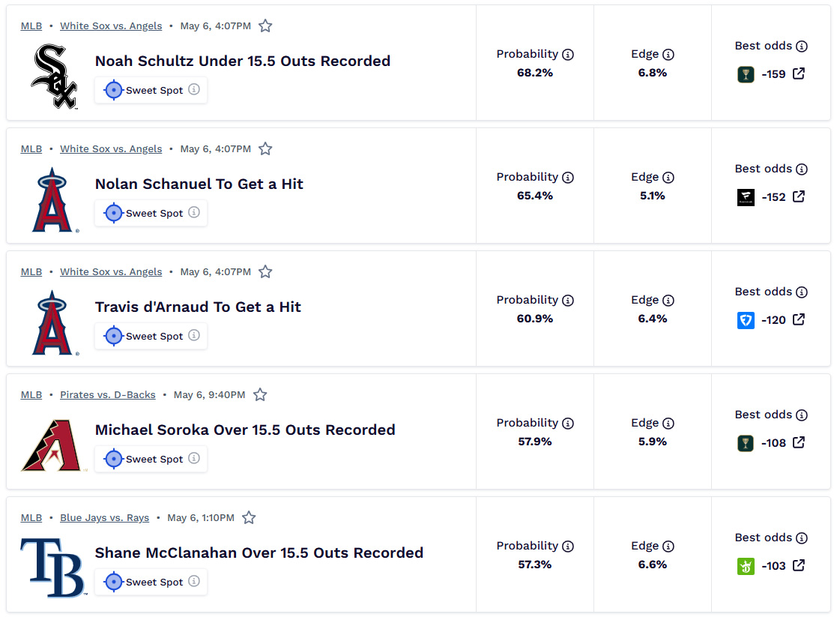The image size is (840, 617).
Task: Click Sweet Spot badge on Michael Soroka card
Action: pos(151,459)
